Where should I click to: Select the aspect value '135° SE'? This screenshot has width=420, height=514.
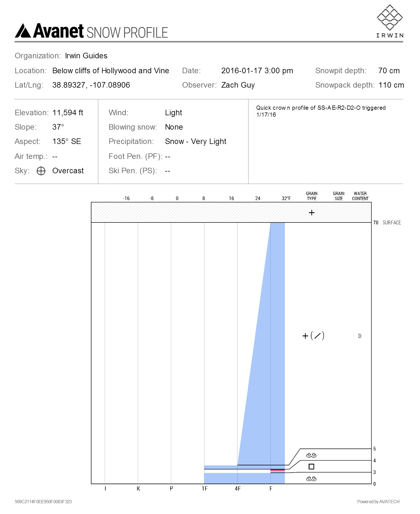click(x=67, y=141)
